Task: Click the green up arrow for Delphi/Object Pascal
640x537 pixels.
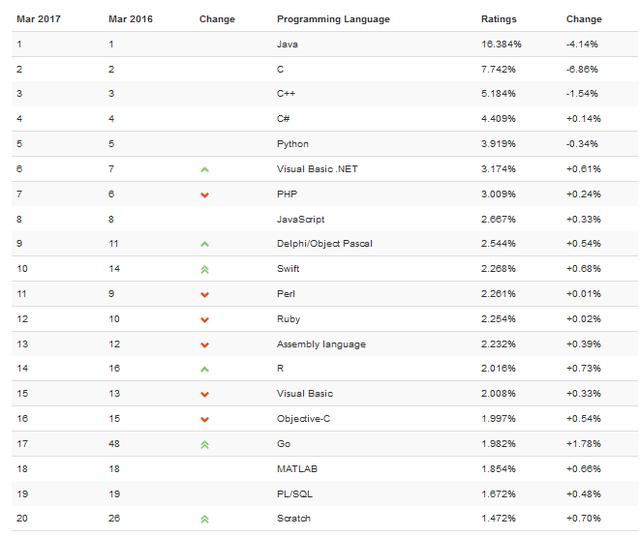Action: coord(205,244)
